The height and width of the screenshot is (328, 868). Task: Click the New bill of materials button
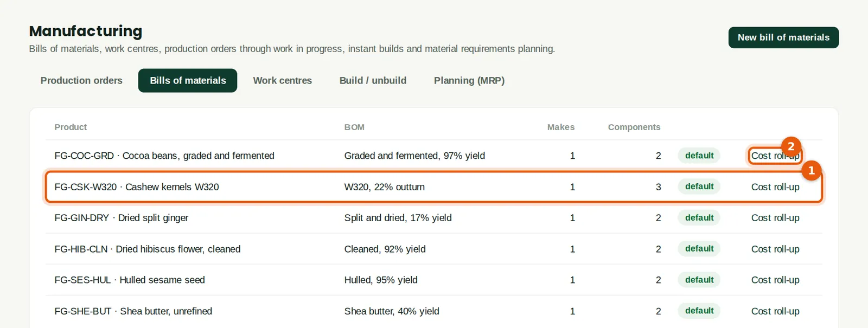click(783, 37)
